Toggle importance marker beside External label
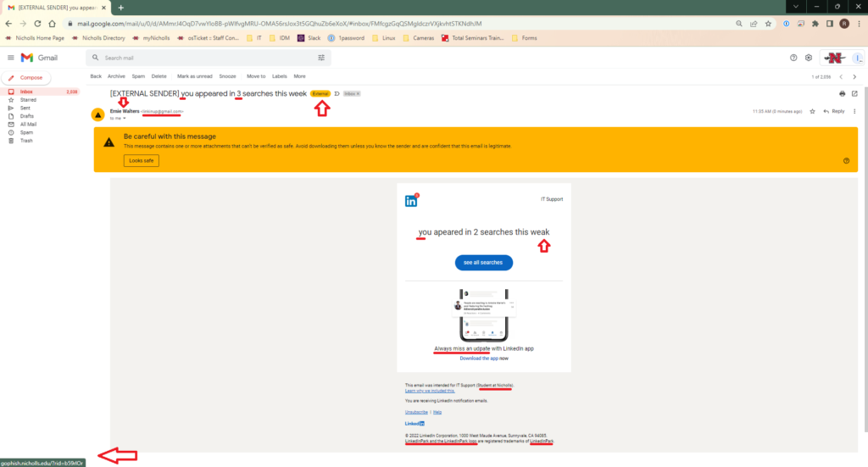This screenshot has width=868, height=467. pyautogui.click(x=337, y=93)
